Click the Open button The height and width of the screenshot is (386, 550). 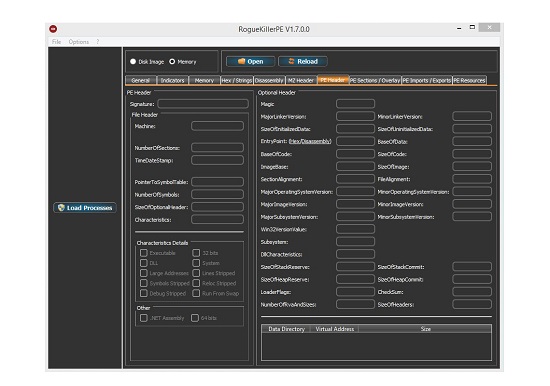point(250,61)
